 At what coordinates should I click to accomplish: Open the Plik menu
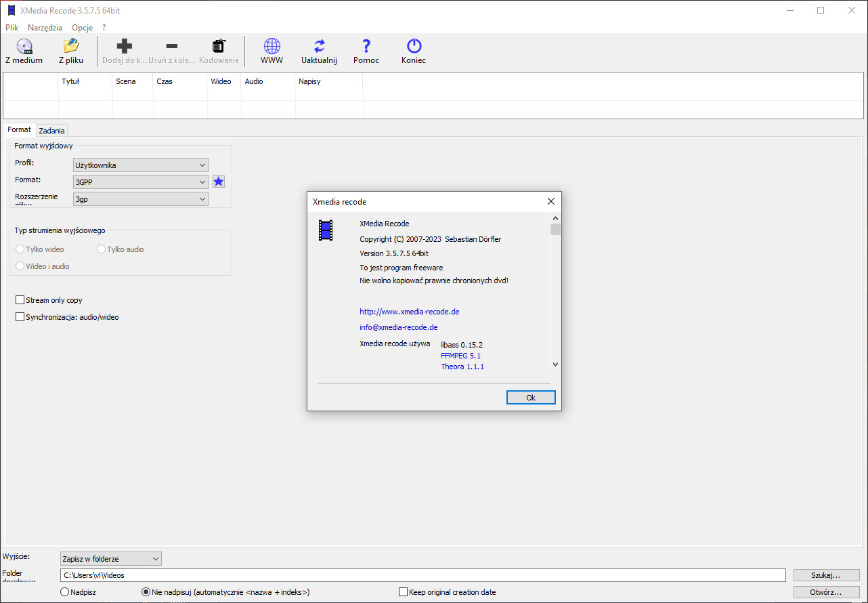coord(12,28)
